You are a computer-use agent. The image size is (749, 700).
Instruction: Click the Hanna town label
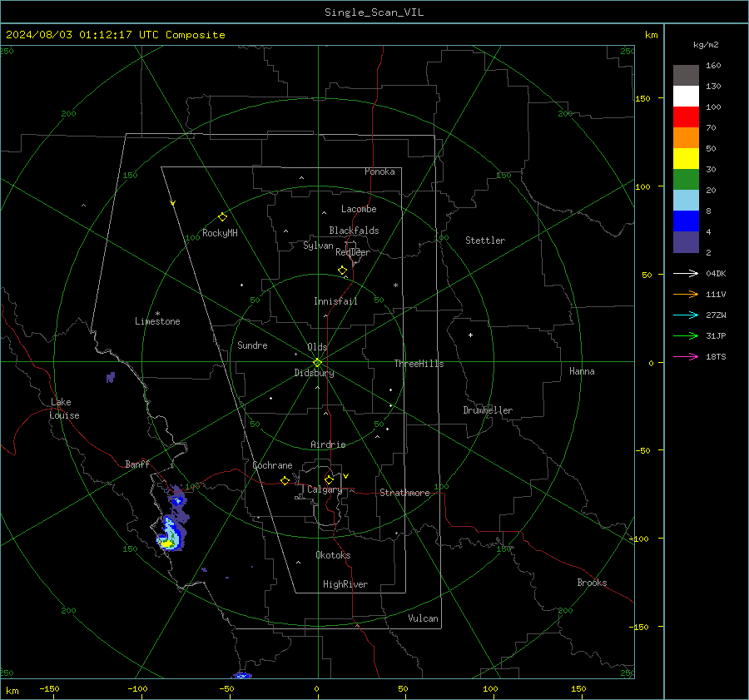[x=582, y=371]
